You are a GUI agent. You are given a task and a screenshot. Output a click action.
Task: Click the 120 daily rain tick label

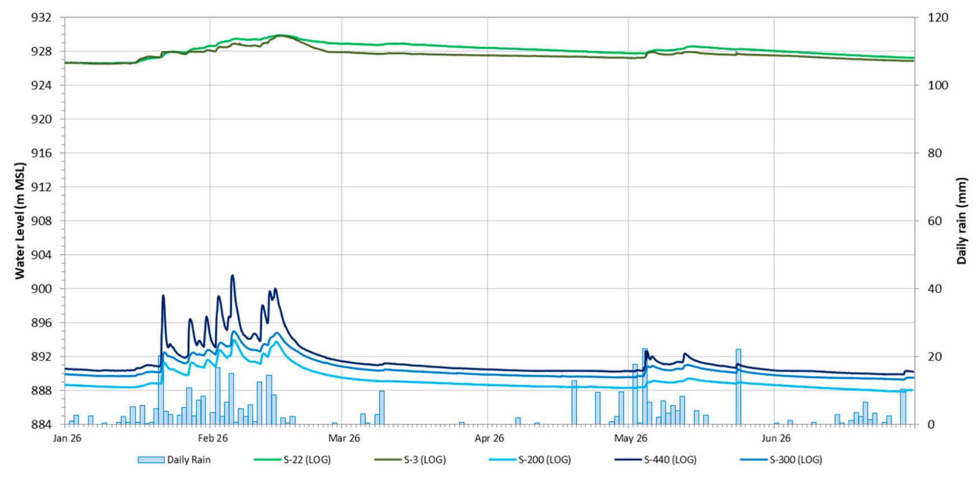(x=938, y=17)
